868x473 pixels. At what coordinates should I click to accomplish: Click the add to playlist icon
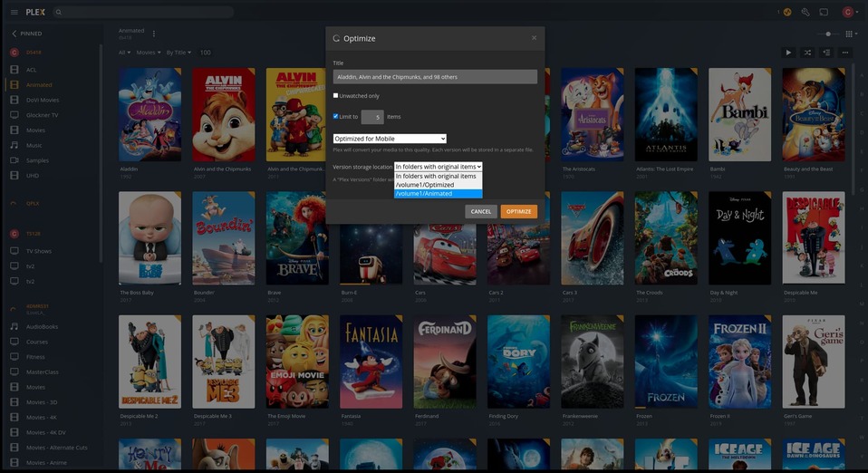[826, 53]
